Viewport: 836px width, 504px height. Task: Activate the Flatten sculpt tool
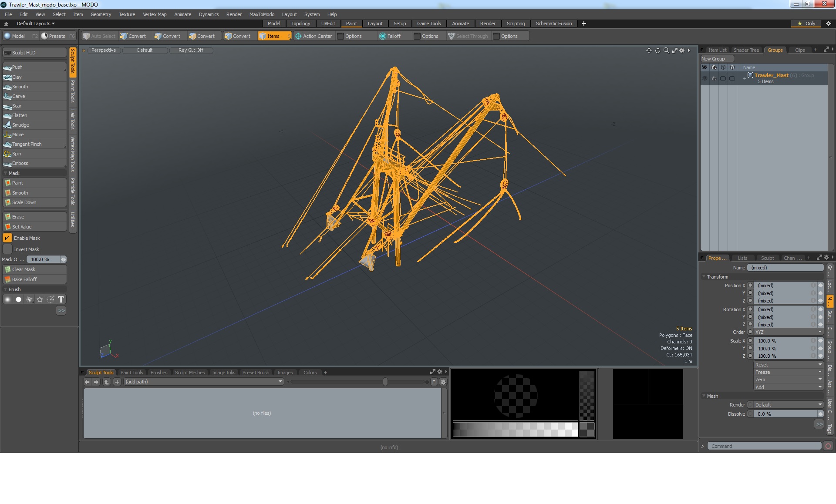click(34, 115)
